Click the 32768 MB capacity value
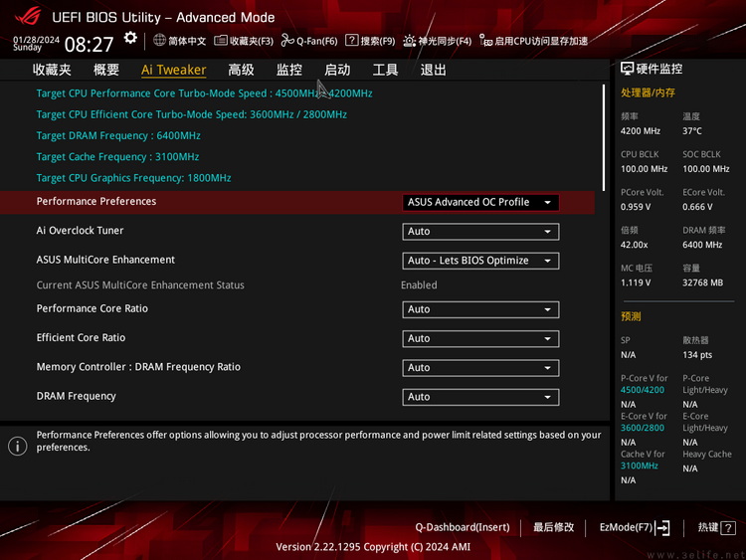Image resolution: width=746 pixels, height=560 pixels. click(x=702, y=282)
